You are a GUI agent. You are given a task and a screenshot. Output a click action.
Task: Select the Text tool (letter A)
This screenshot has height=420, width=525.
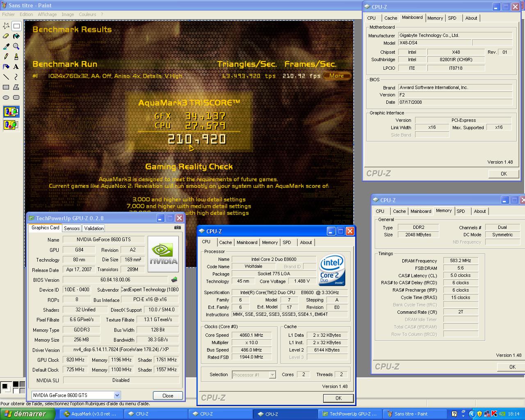(x=16, y=66)
